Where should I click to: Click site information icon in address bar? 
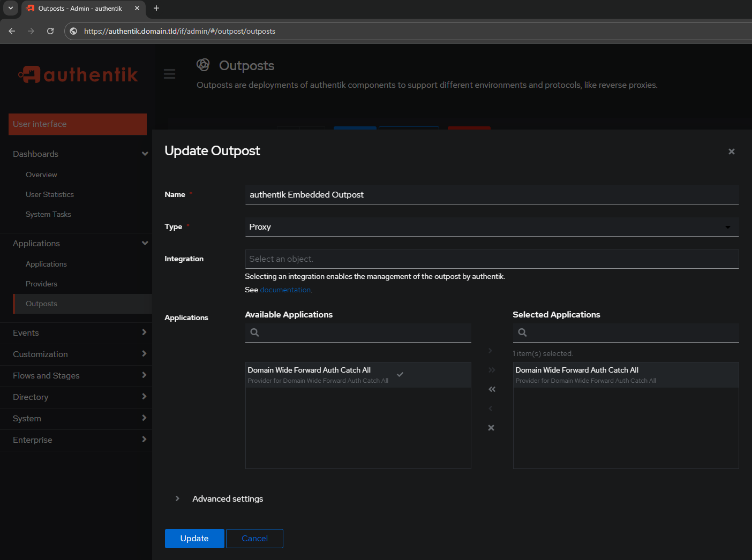(74, 31)
